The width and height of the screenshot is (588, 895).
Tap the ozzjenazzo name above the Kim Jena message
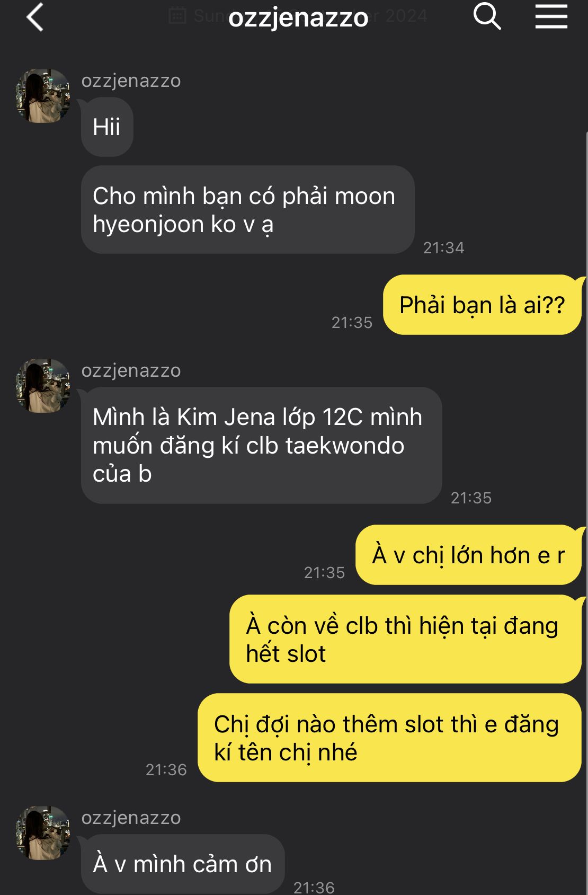coord(131,370)
